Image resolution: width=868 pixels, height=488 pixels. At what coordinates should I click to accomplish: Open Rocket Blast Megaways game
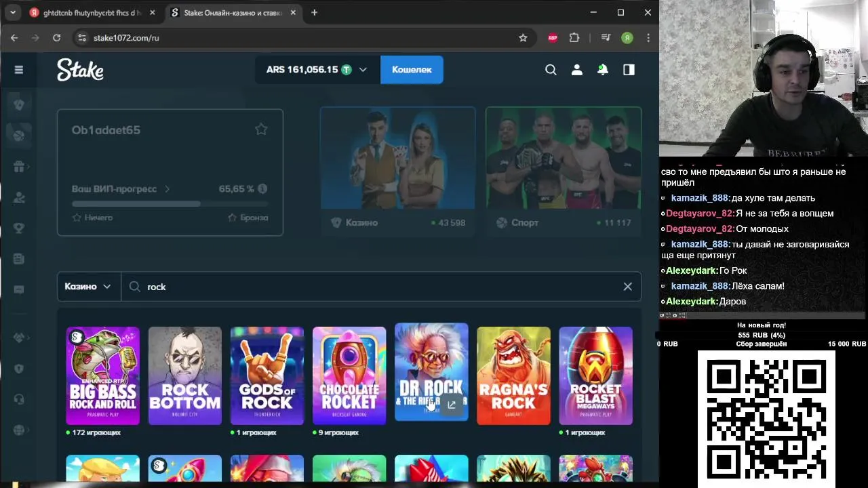pos(595,376)
